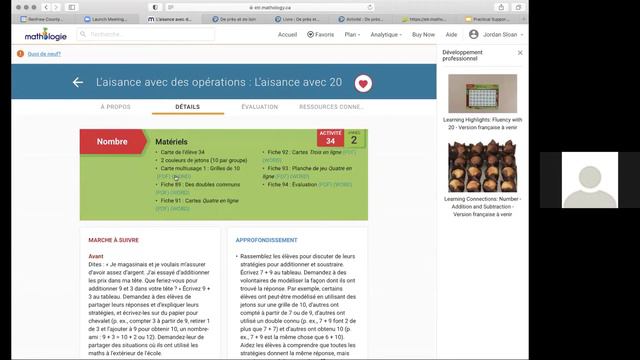Switch to the À PROPOS tab
This screenshot has height=360, width=640.
(116, 107)
